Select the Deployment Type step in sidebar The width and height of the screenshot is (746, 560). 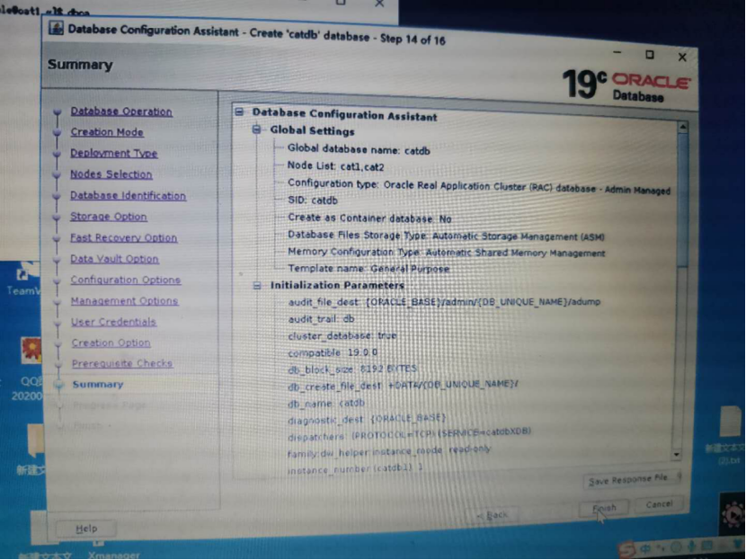click(x=114, y=154)
